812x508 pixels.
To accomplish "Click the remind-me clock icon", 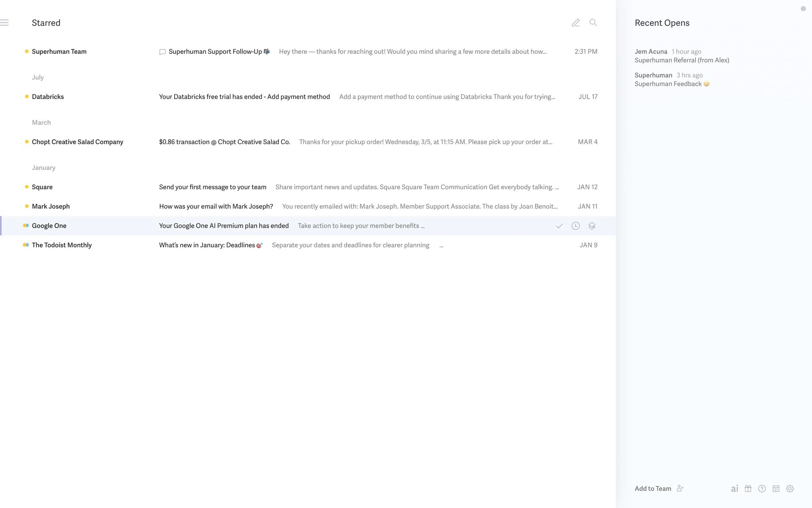I will [x=576, y=226].
